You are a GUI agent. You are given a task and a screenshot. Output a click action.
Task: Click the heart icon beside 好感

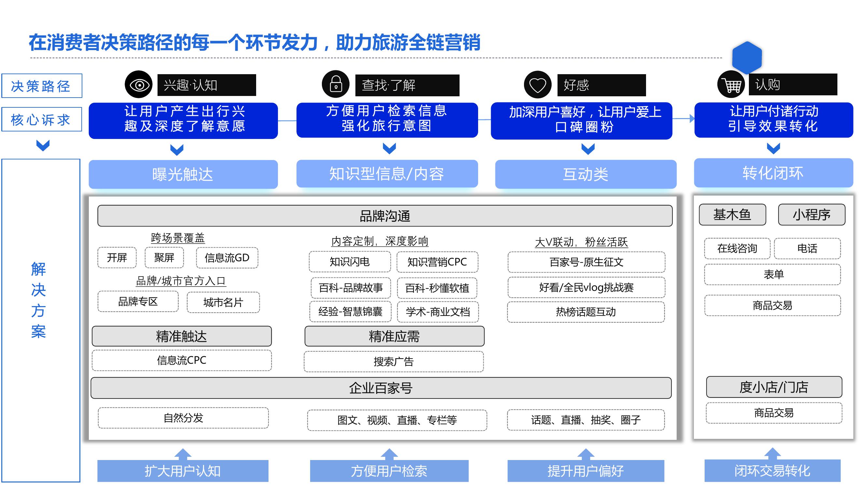(x=537, y=85)
